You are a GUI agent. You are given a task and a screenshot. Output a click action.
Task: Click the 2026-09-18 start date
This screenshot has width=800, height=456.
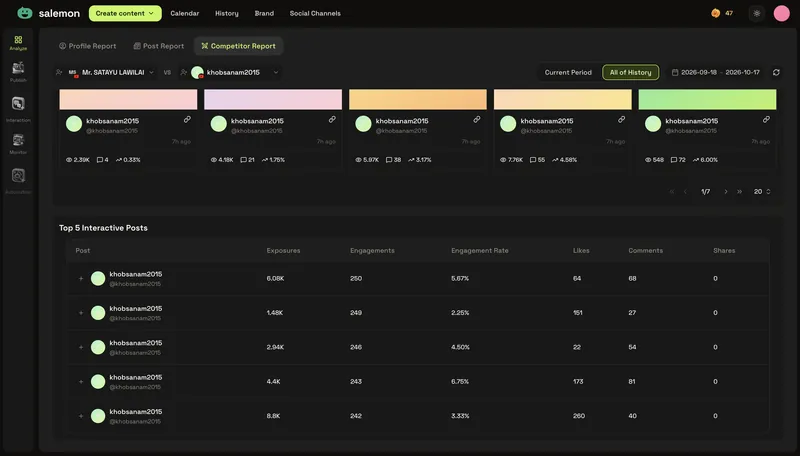point(698,72)
